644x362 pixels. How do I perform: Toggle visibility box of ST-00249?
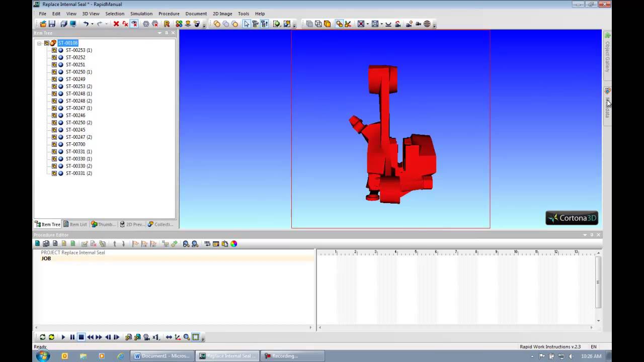[54, 79]
